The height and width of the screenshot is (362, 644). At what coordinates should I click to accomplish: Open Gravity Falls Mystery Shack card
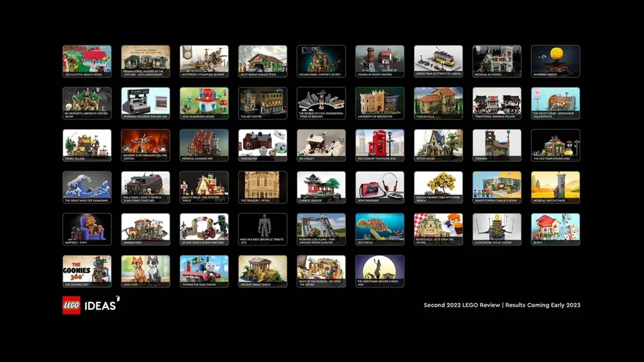[204, 187]
